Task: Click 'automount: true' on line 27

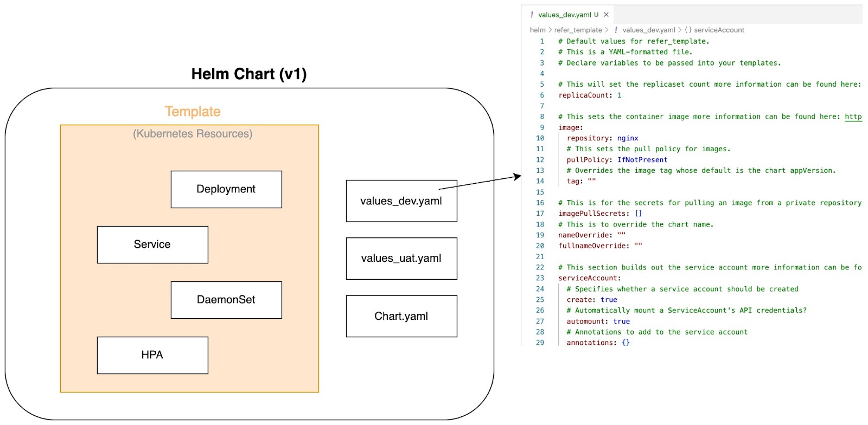Action: (x=598, y=321)
